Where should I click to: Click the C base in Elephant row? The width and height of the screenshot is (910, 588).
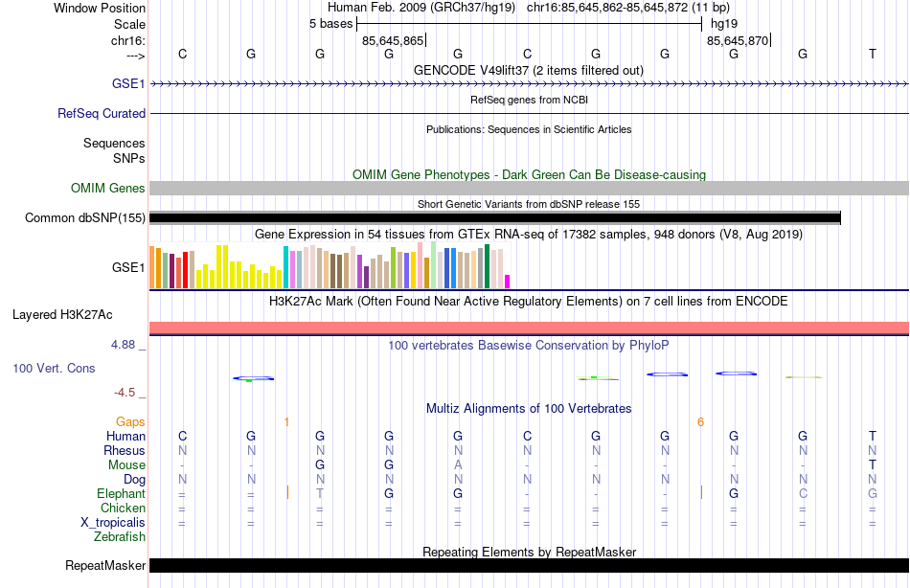(x=803, y=493)
